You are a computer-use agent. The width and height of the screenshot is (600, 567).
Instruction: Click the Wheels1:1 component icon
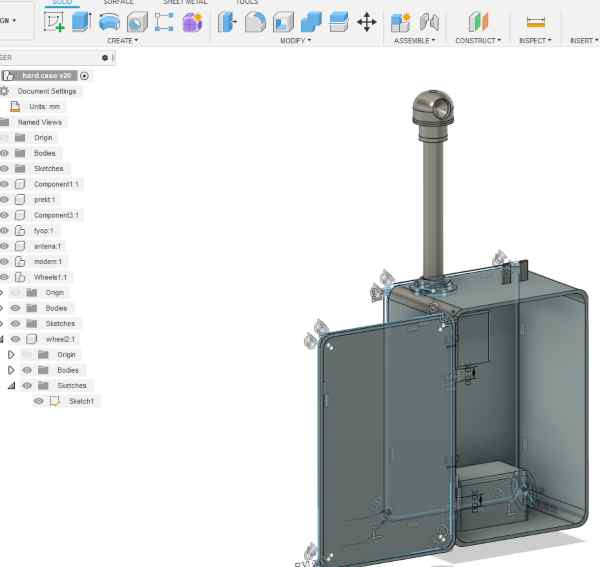(20, 277)
